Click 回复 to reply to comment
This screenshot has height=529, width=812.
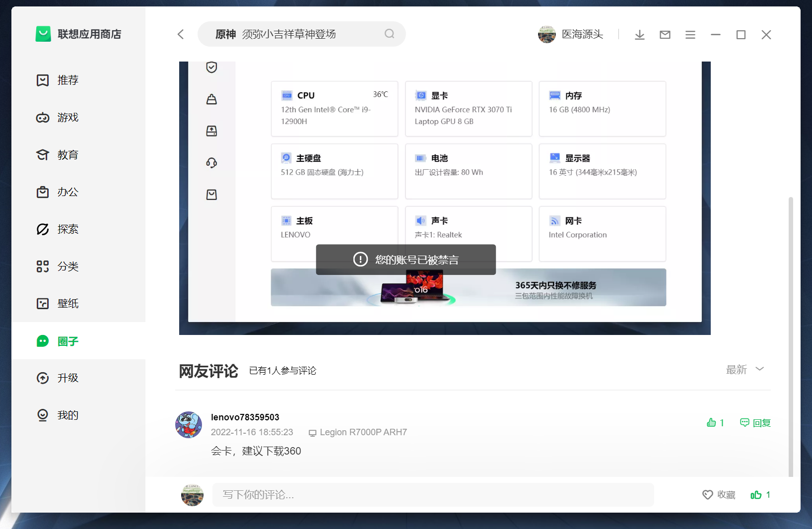pos(755,423)
